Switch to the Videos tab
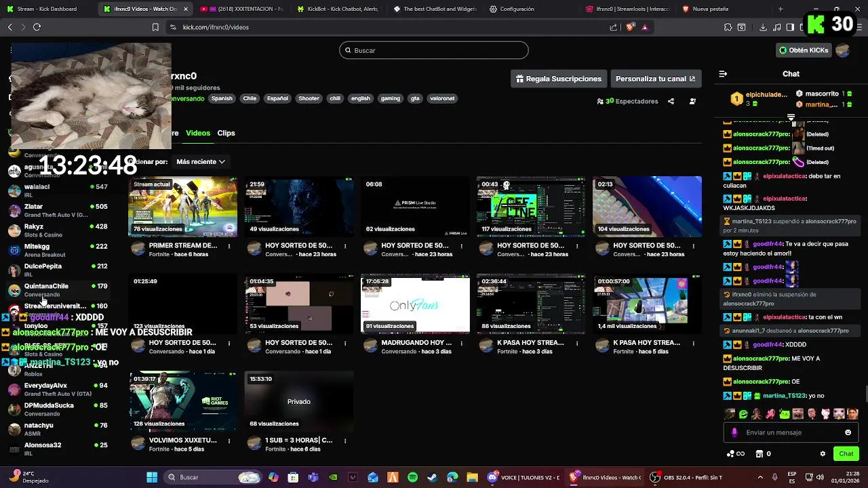The width and height of the screenshot is (868, 488). click(x=198, y=133)
